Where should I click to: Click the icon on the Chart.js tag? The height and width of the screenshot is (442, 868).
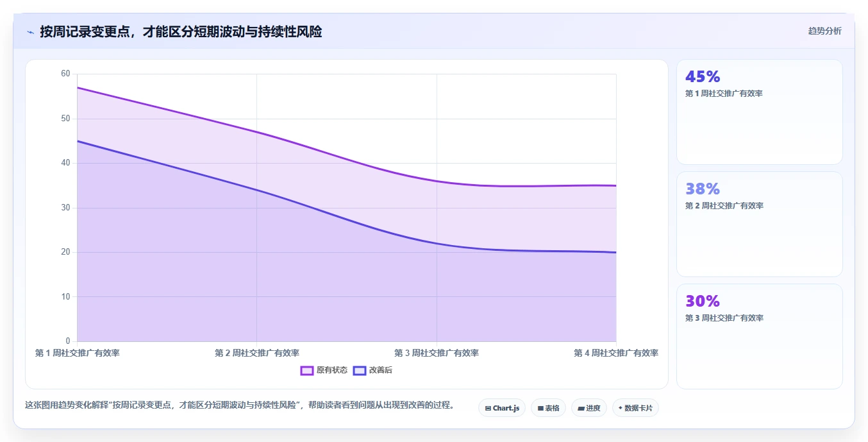pyautogui.click(x=488, y=408)
